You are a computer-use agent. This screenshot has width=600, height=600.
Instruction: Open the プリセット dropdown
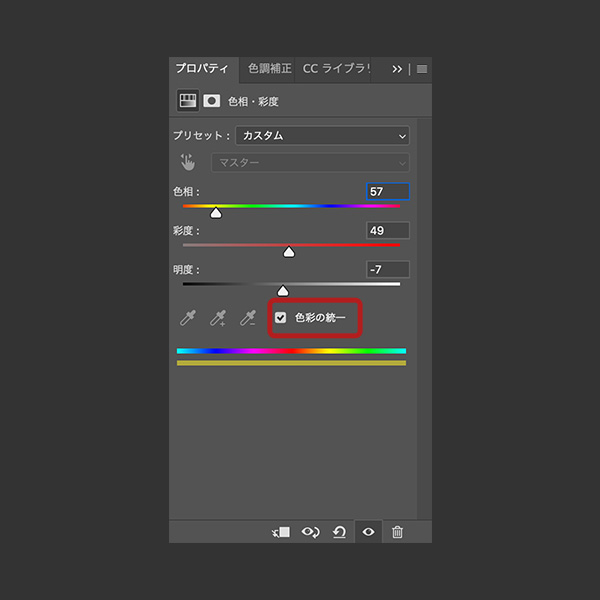click(322, 135)
